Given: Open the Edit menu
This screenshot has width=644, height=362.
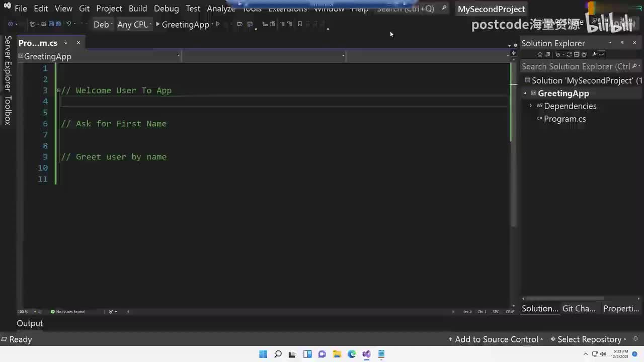Looking at the screenshot, I should click(41, 9).
